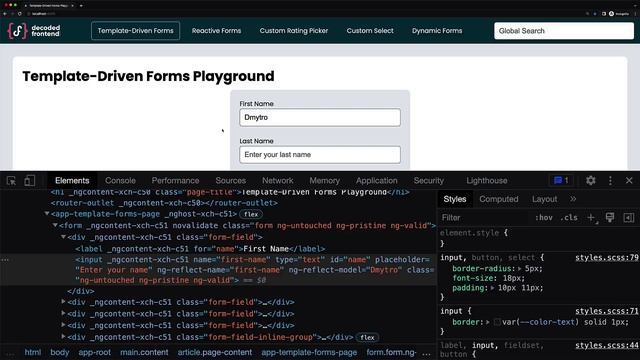Expand the border-radius shorthand triangle

[x=520, y=269]
